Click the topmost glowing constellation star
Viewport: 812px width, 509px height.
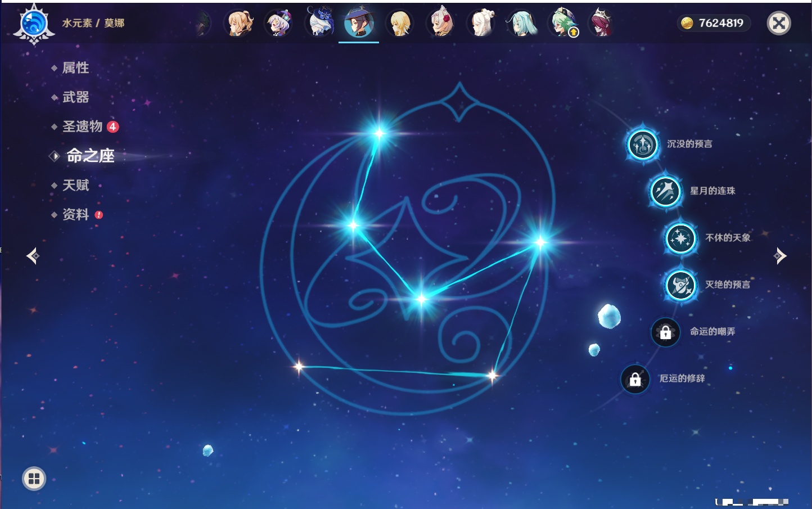(x=379, y=133)
